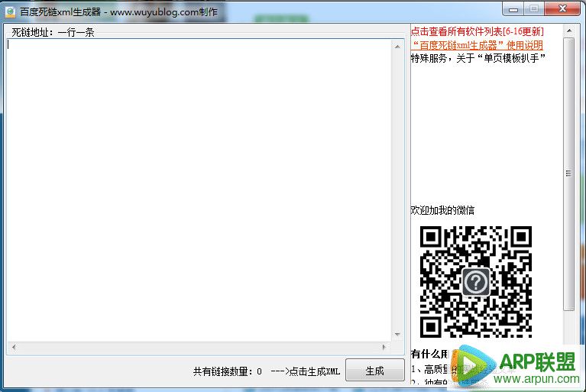This screenshot has width=586, height=392.
Task: Click the right panel's vertical scrollbar thumb
Action: click(568, 173)
